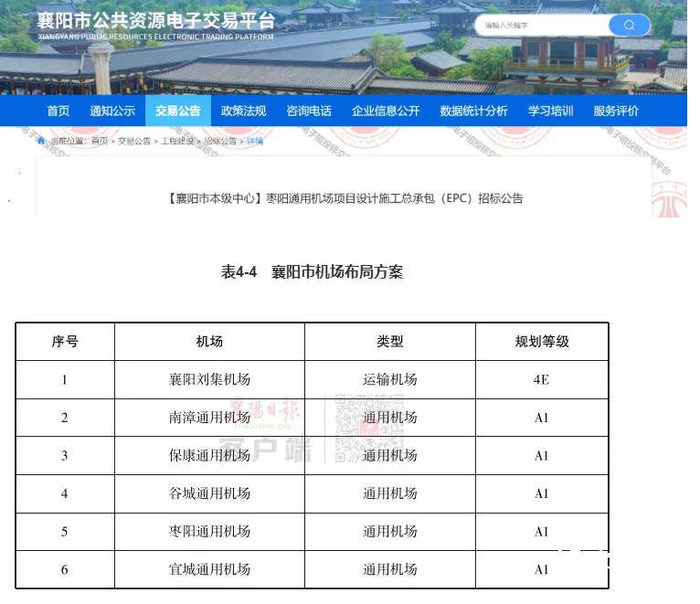Click the blue search magnifier button

(x=629, y=25)
